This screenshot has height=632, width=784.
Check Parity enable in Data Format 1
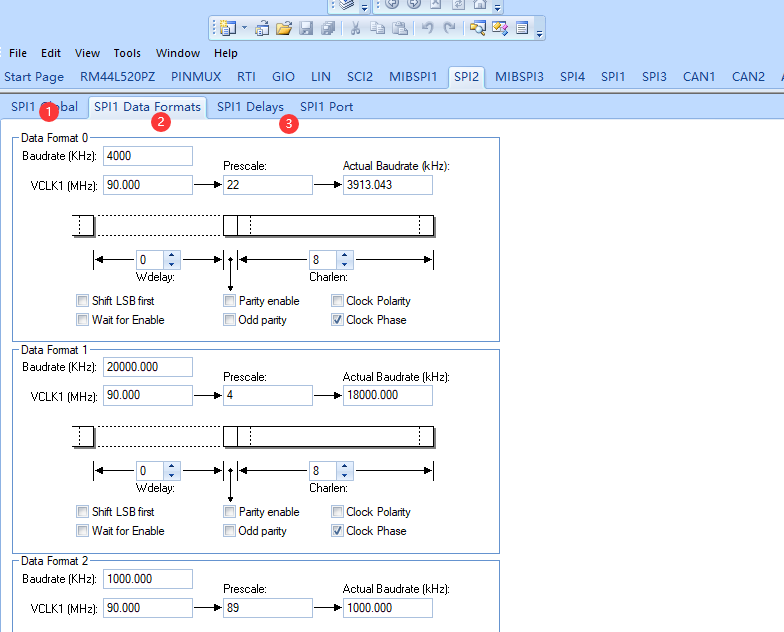230,512
